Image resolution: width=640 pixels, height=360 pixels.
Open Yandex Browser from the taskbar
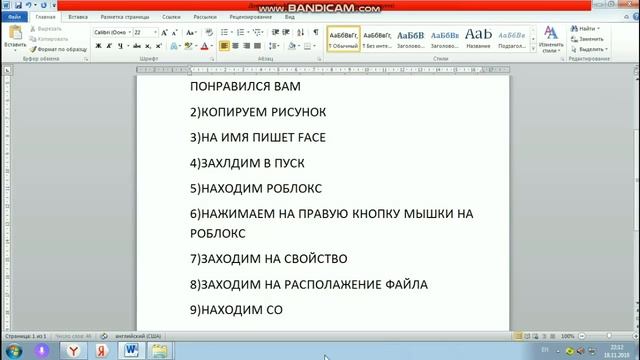tap(73, 351)
